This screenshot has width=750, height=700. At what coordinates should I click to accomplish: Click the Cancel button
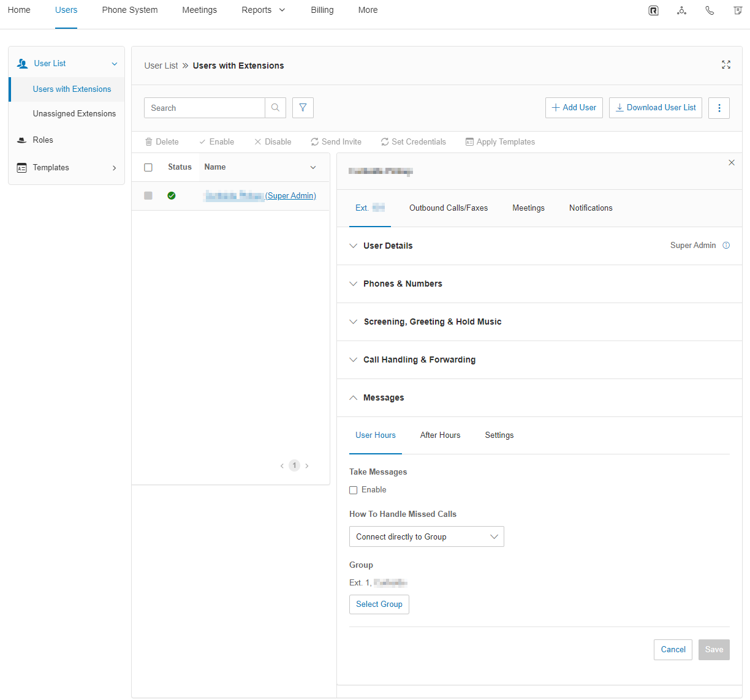pos(673,650)
